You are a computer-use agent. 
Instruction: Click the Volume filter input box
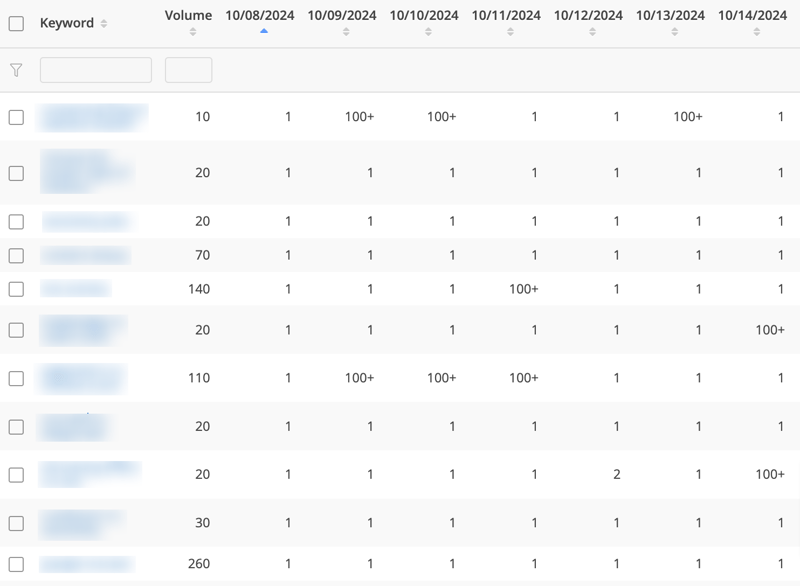coord(188,70)
